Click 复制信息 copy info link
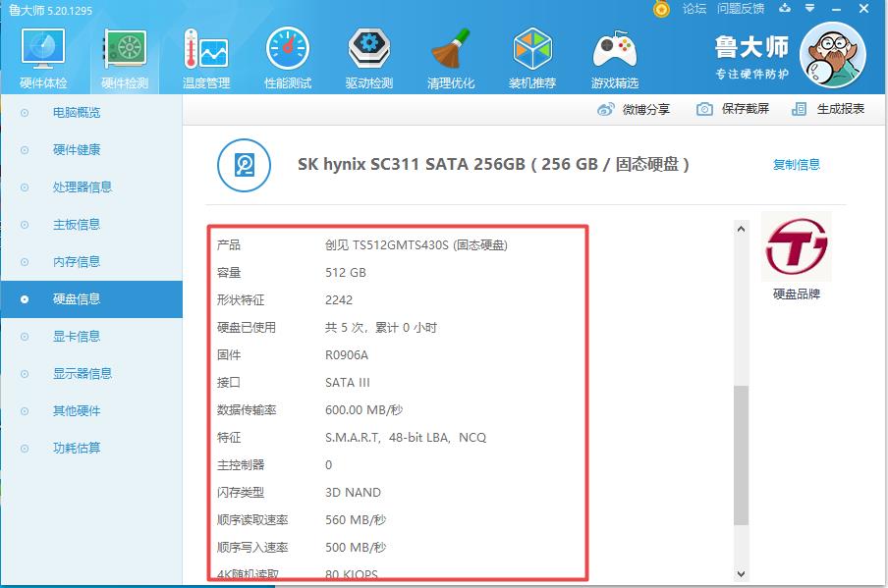The width and height of the screenshot is (888, 588). point(797,165)
